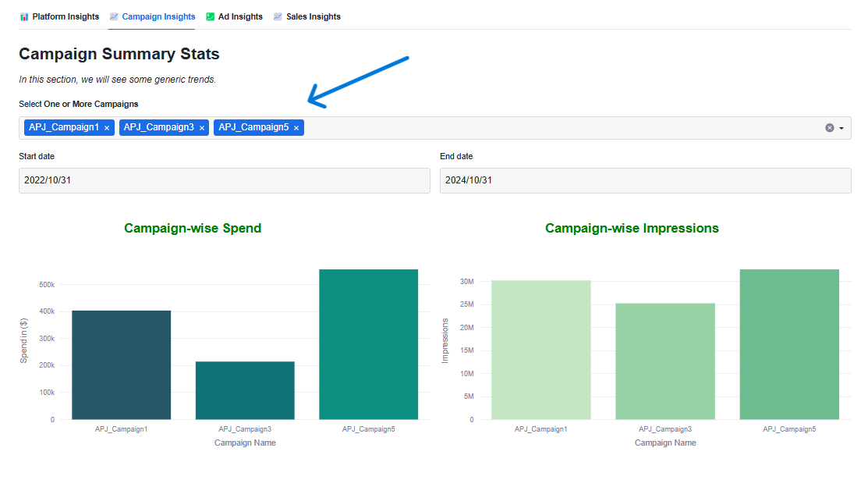
Task: Expand the campaign multiselect dropdown arrow
Action: click(841, 128)
